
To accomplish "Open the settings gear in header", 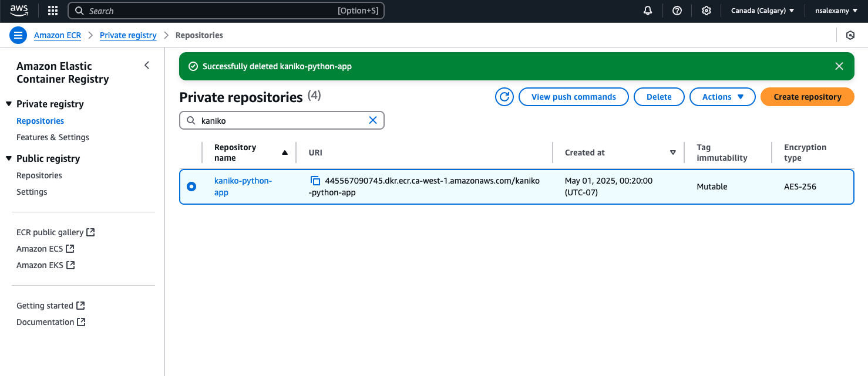I will [x=706, y=11].
